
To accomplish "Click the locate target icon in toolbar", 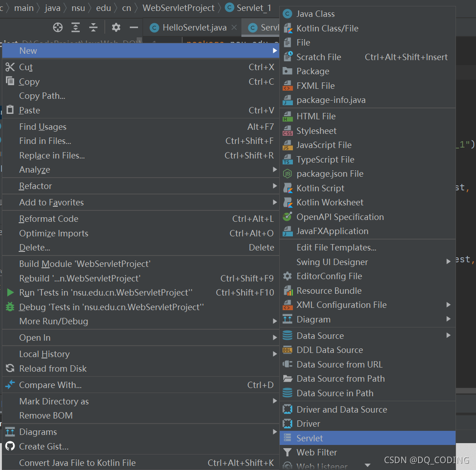I will pyautogui.click(x=58, y=27).
